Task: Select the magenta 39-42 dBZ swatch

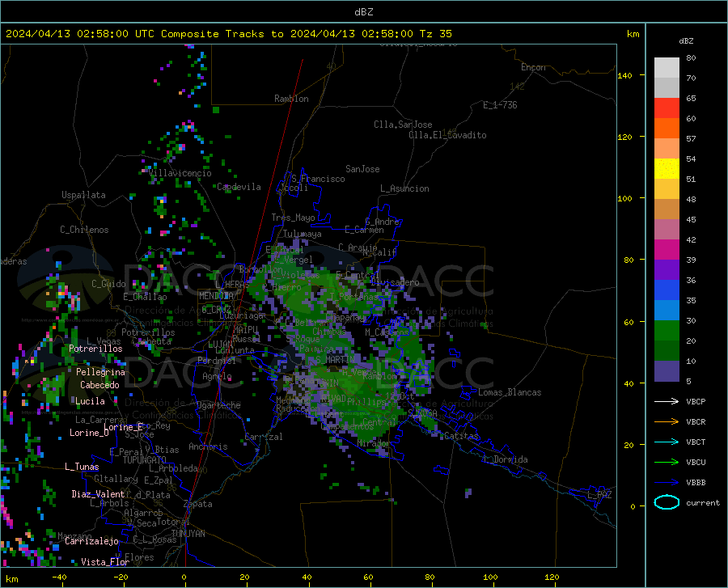Action: [667, 250]
